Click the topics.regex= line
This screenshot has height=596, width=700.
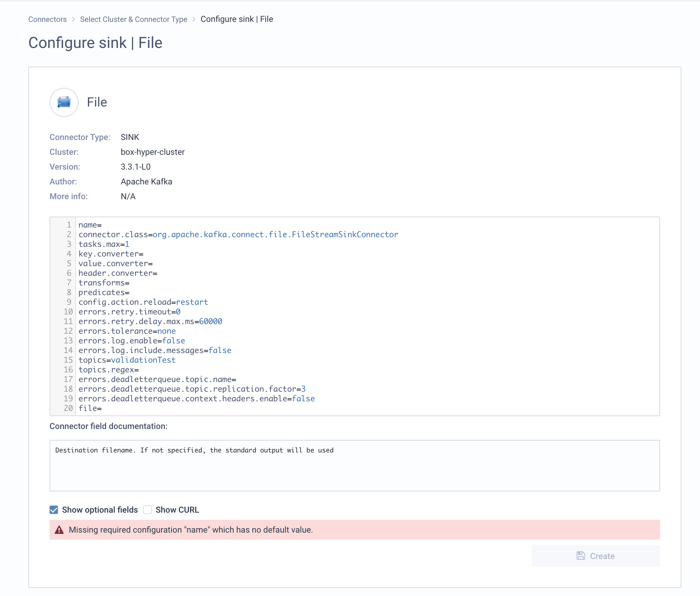[x=109, y=370]
